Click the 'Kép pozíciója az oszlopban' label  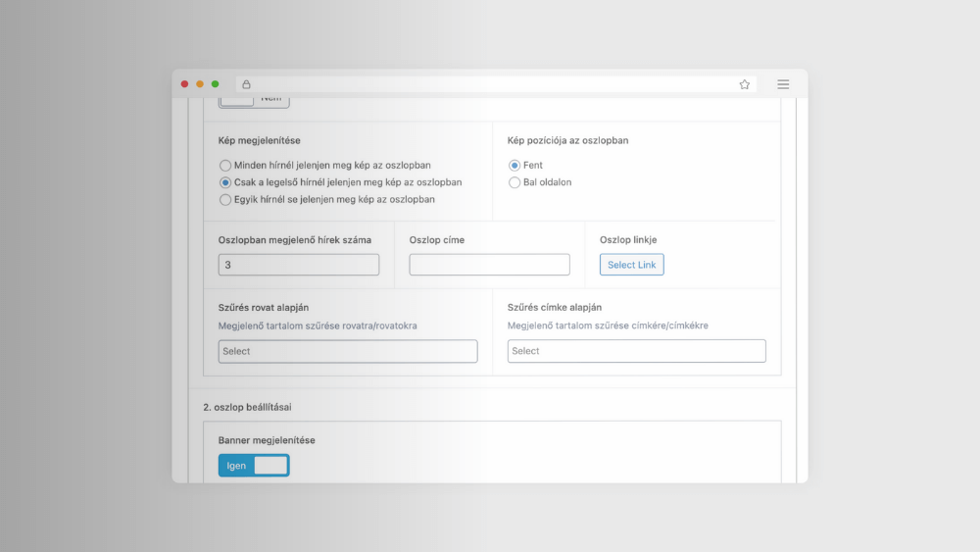click(x=568, y=140)
